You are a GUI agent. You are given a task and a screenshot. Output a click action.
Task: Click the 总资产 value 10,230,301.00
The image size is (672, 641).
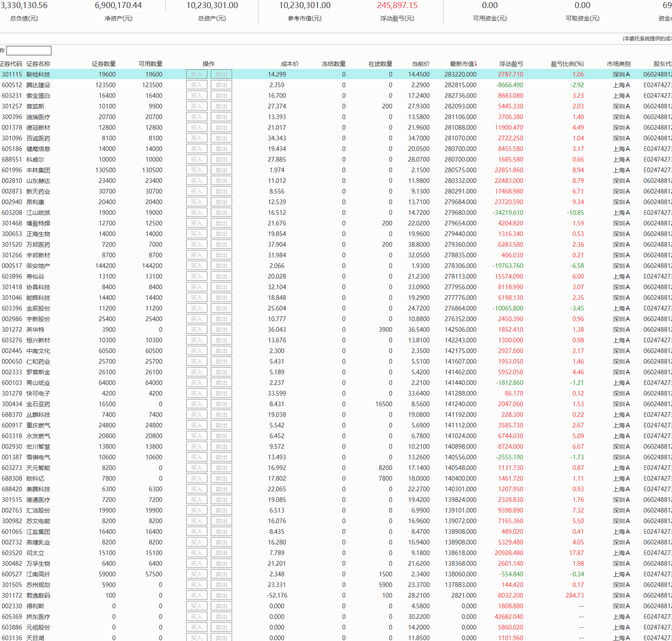coord(212,6)
